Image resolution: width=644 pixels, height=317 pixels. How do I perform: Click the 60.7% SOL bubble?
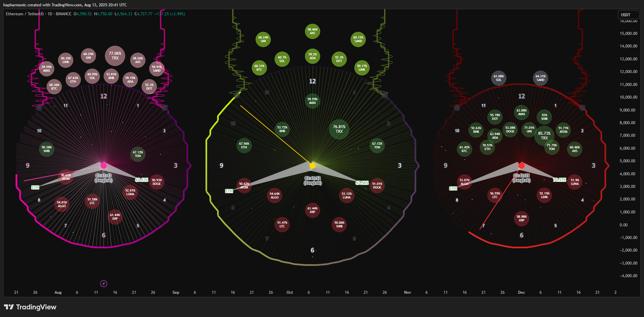(282, 59)
